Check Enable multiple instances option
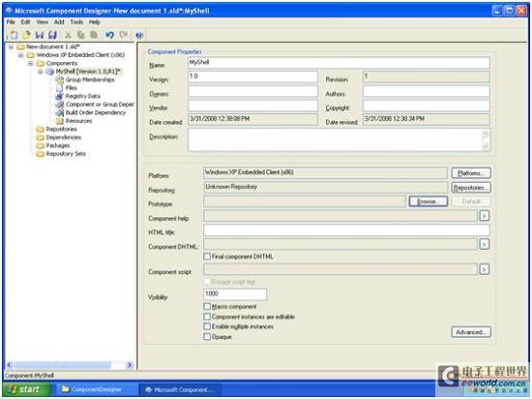The width and height of the screenshot is (532, 399). (207, 326)
